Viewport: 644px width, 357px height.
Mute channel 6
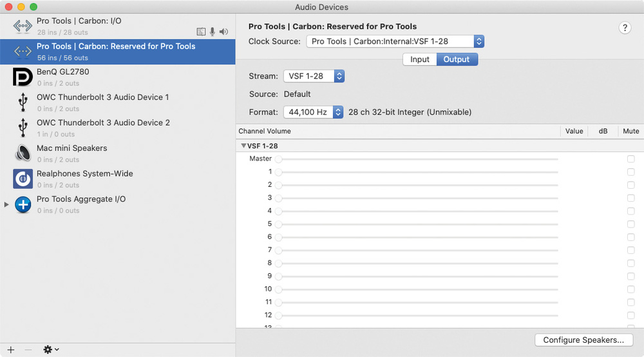[631, 237]
